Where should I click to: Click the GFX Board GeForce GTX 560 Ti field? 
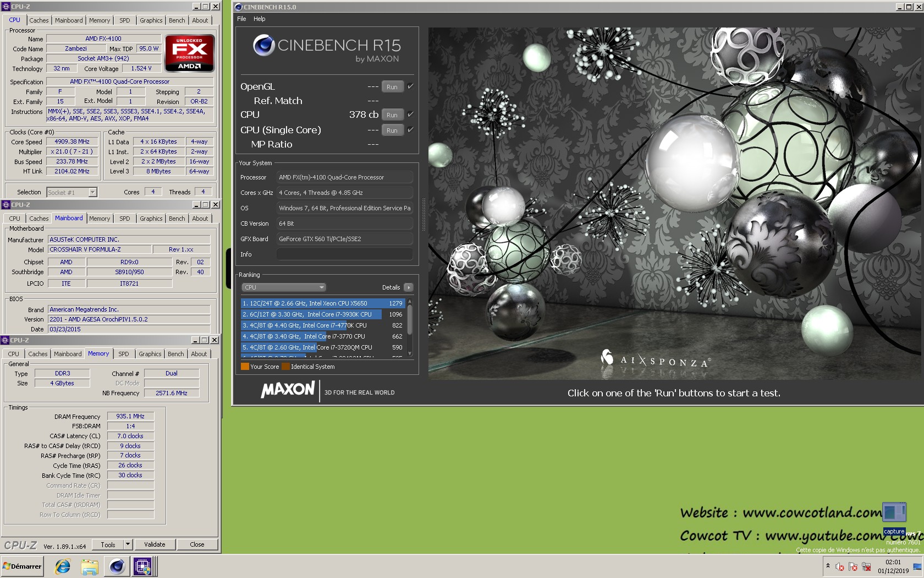(x=344, y=239)
